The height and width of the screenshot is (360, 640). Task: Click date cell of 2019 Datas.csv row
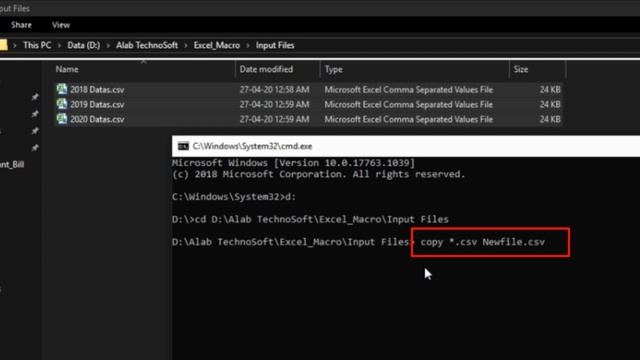pos(274,104)
